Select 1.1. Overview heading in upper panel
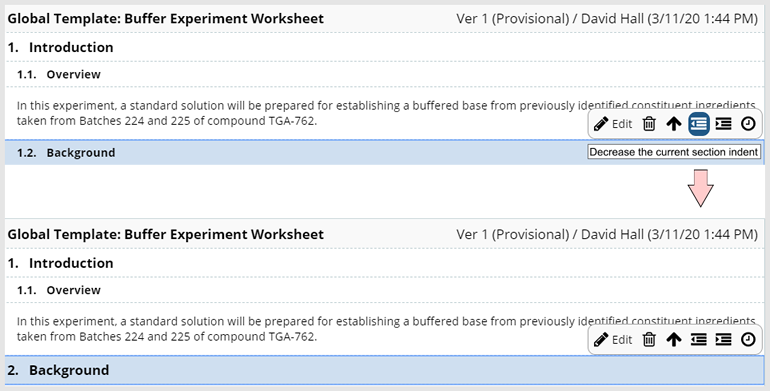The height and width of the screenshot is (391, 770). 58,74
